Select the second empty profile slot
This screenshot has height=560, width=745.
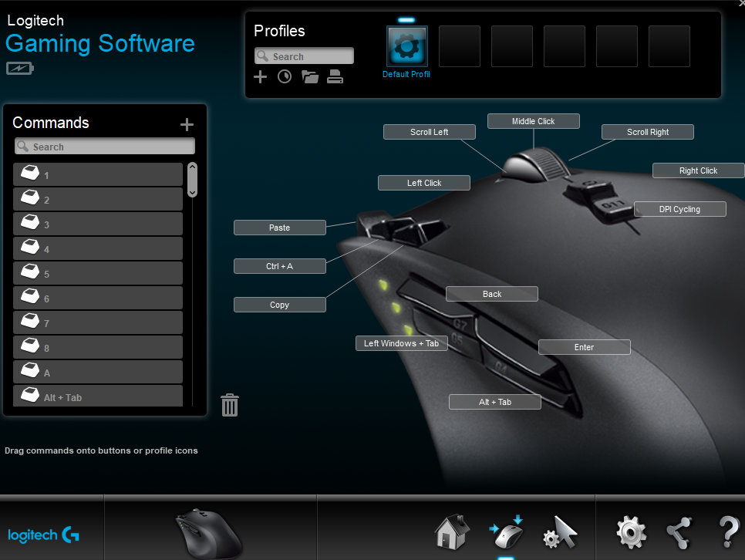coord(512,46)
